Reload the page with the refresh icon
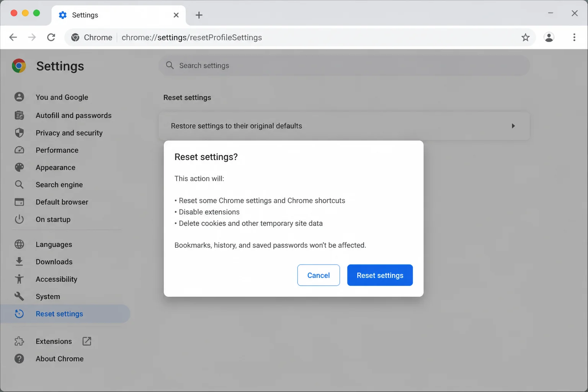This screenshot has height=392, width=588. [x=51, y=37]
